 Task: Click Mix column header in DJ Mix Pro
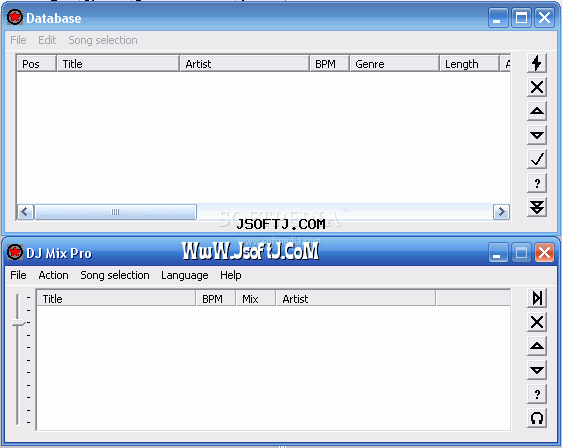click(x=256, y=299)
